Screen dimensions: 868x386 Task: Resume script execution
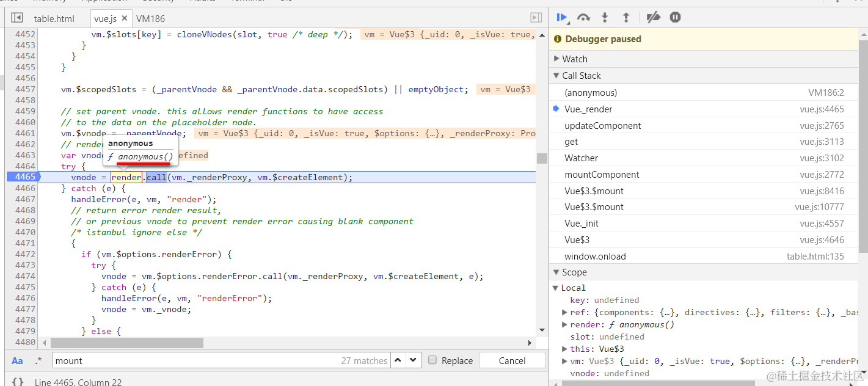[x=562, y=18]
